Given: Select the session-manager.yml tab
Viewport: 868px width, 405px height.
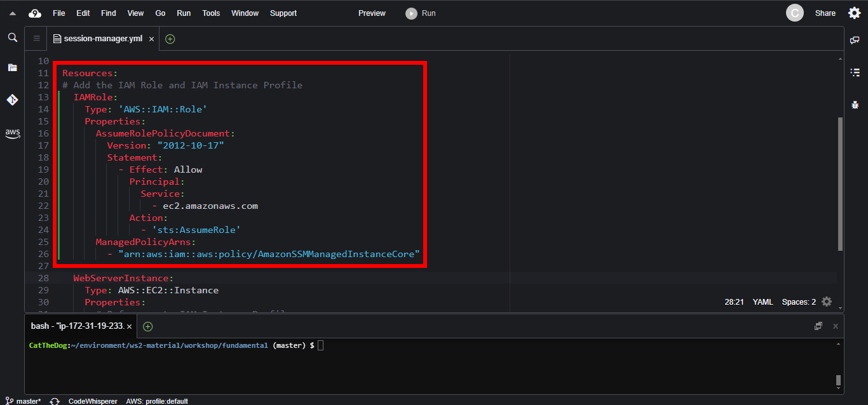Looking at the screenshot, I should coord(103,39).
